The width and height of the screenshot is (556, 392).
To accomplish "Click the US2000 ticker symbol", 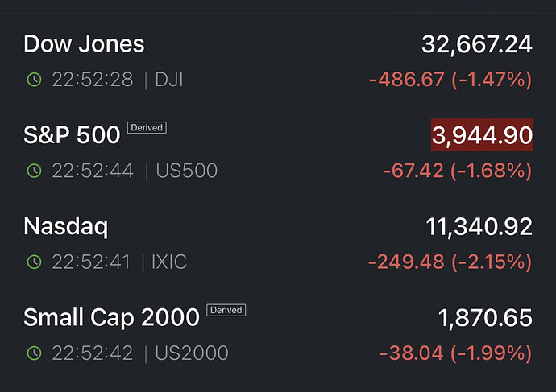I will (x=193, y=353).
